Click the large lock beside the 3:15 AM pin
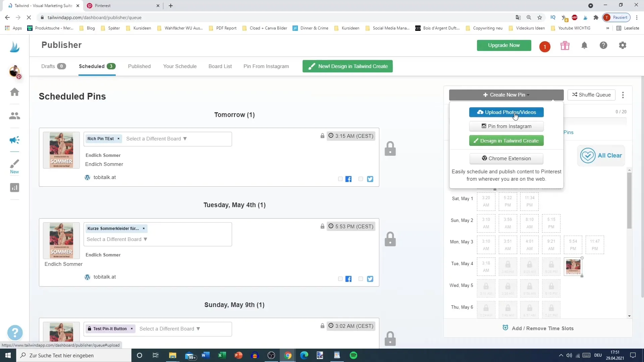The height and width of the screenshot is (362, 644). [x=390, y=149]
